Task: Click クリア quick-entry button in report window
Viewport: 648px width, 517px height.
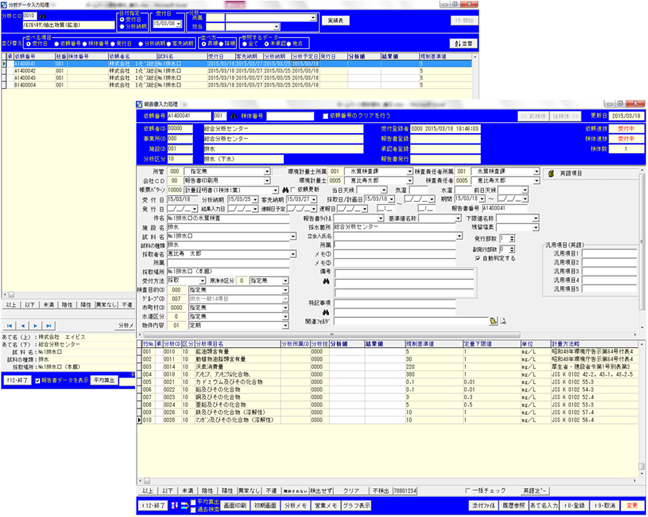Action: point(351,491)
